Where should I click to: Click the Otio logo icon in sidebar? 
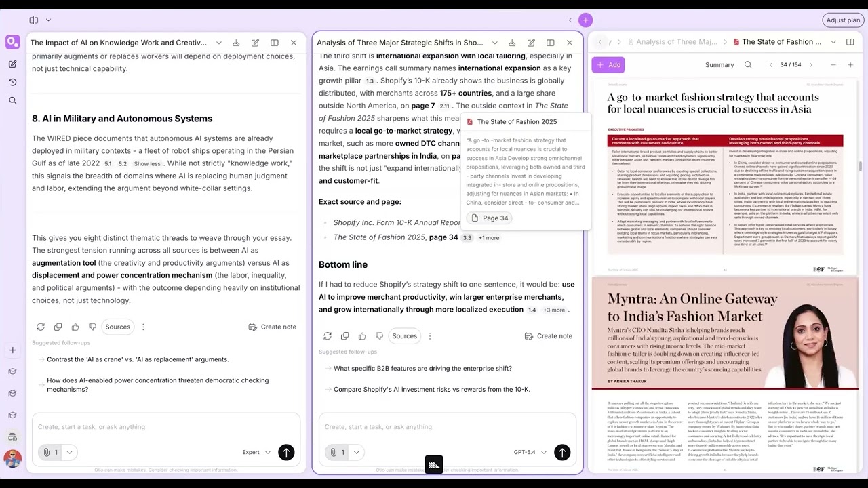(x=12, y=42)
